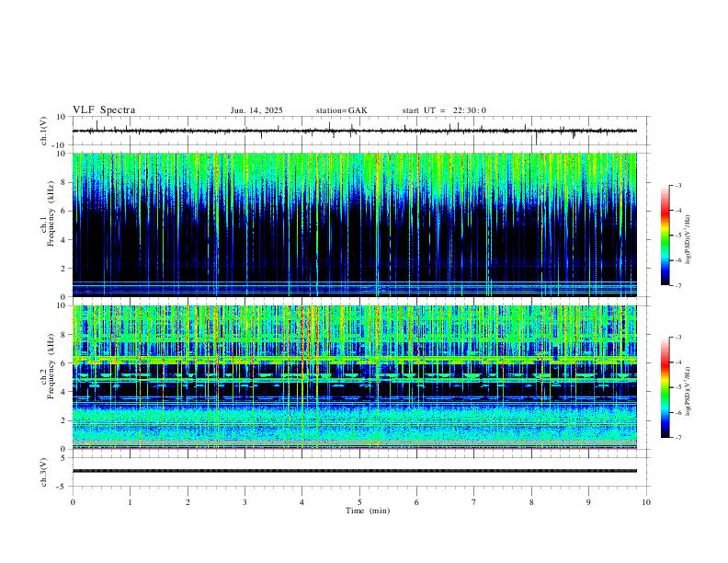Click the ch.1 spectrogram color scale bar
The image size is (728, 563).
[x=665, y=236]
